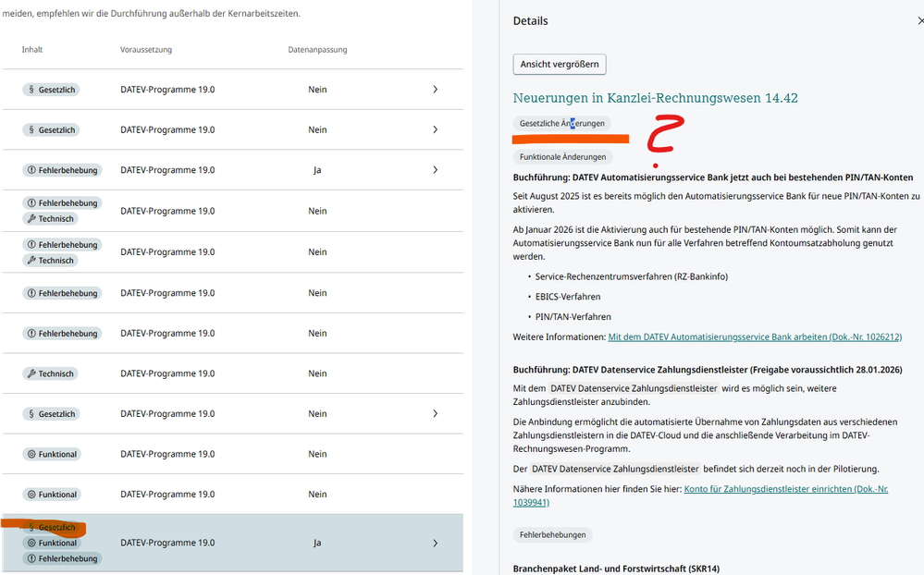Expand the highlighted row with three tags
The width and height of the screenshot is (924, 575).
point(435,544)
